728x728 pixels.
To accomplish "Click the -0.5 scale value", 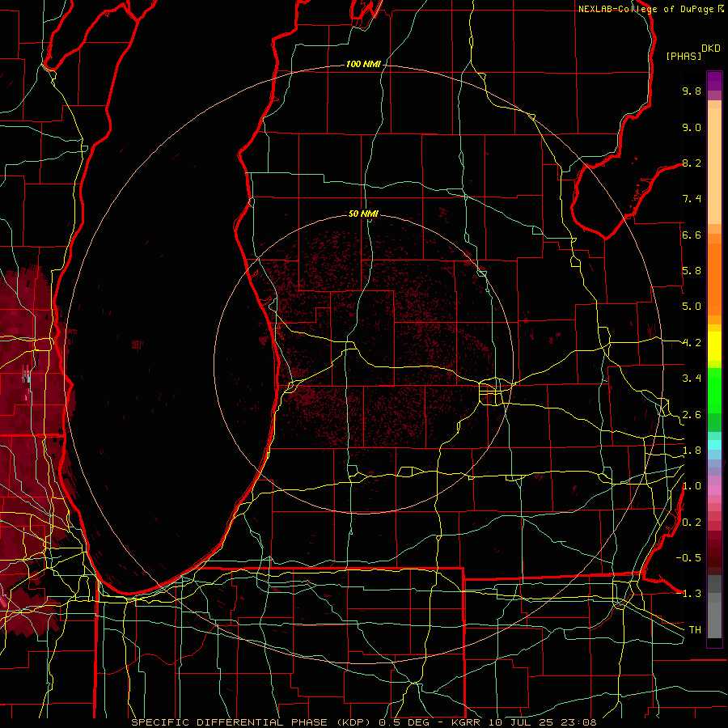I will (x=688, y=558).
